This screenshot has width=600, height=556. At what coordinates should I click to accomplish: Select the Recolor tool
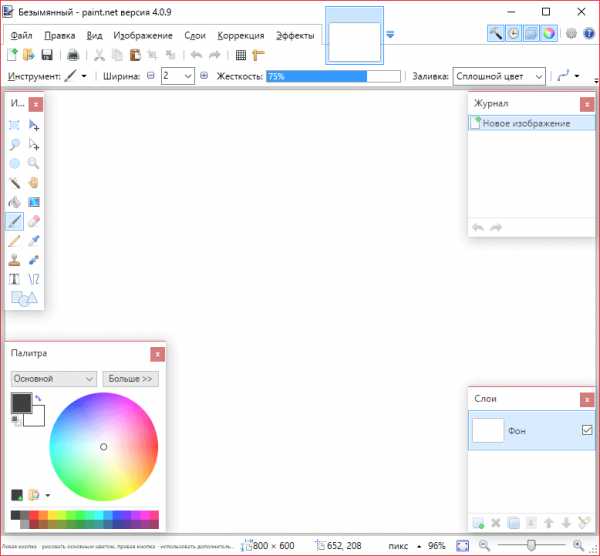(x=34, y=260)
